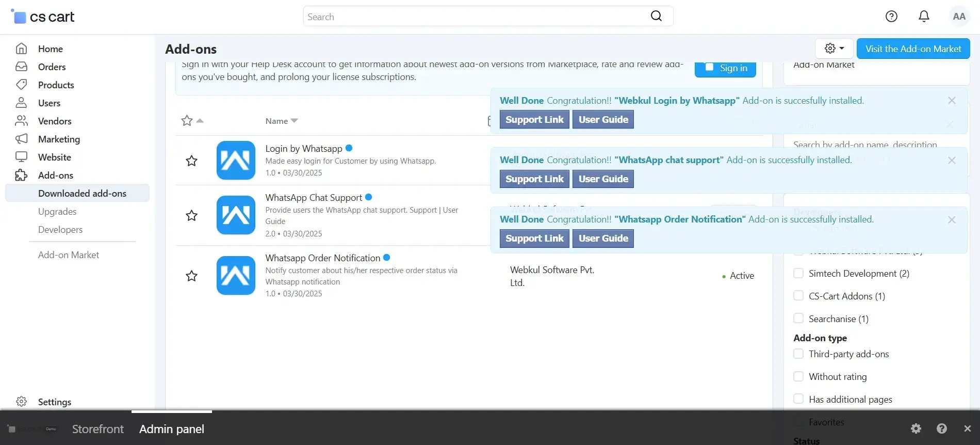980x445 pixels.
Task: Open the gear settings dropdown near Add-ons title
Action: [834, 49]
